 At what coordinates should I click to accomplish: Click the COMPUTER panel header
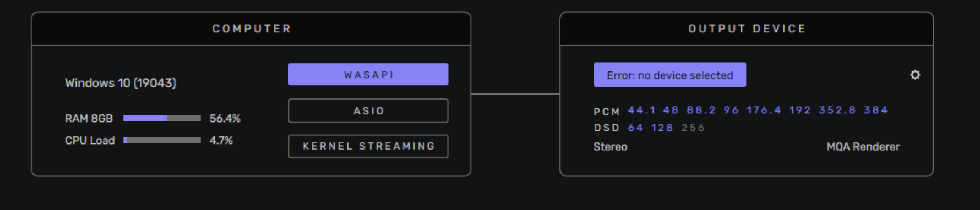tap(251, 29)
